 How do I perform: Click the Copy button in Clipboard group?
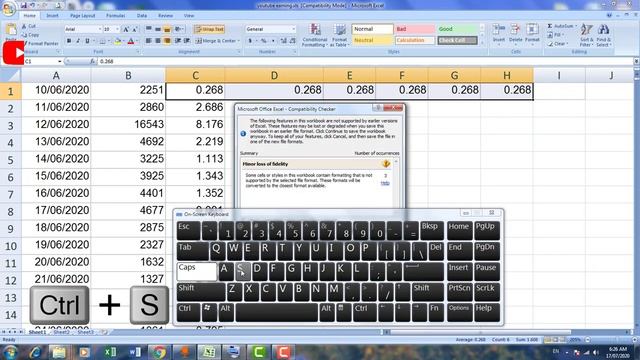click(30, 35)
